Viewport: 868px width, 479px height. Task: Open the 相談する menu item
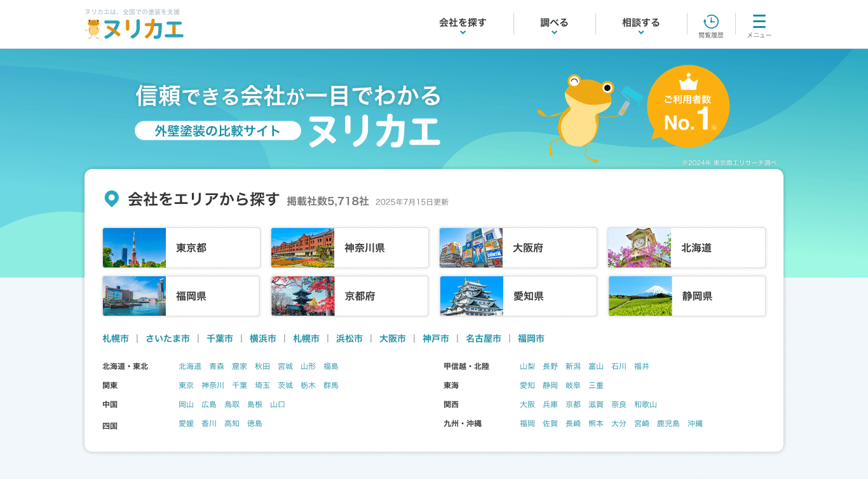click(640, 22)
